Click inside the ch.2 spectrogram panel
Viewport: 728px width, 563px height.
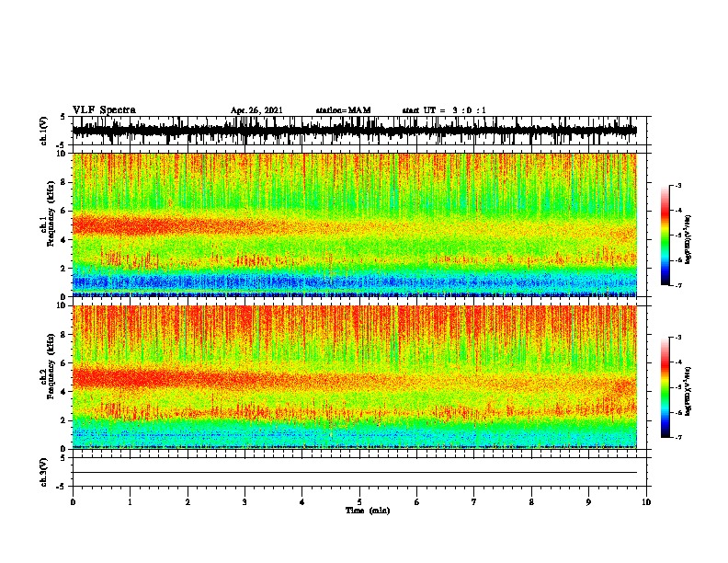355,377
